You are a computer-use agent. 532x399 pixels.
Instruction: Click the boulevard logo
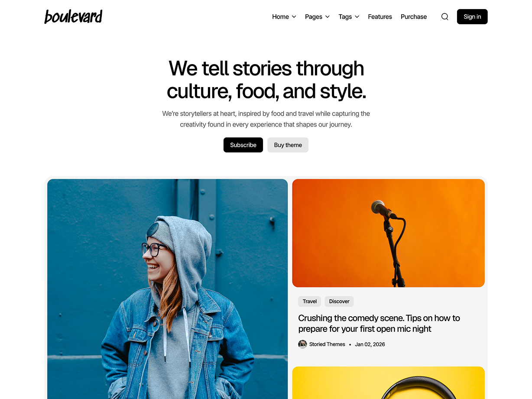(x=73, y=16)
